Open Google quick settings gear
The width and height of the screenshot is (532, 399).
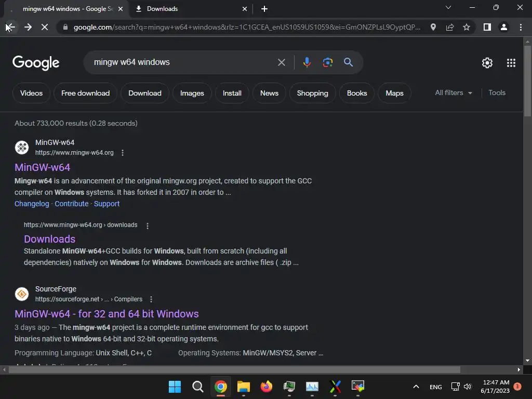coord(487,63)
